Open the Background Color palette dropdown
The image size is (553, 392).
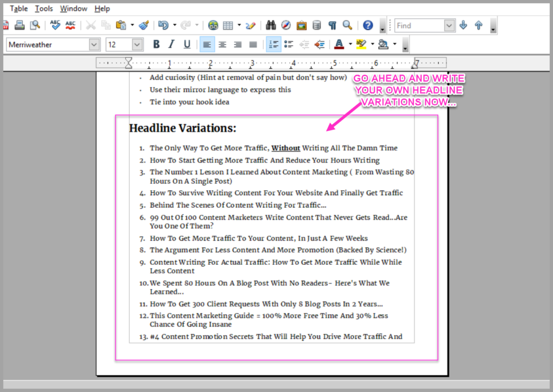point(394,44)
